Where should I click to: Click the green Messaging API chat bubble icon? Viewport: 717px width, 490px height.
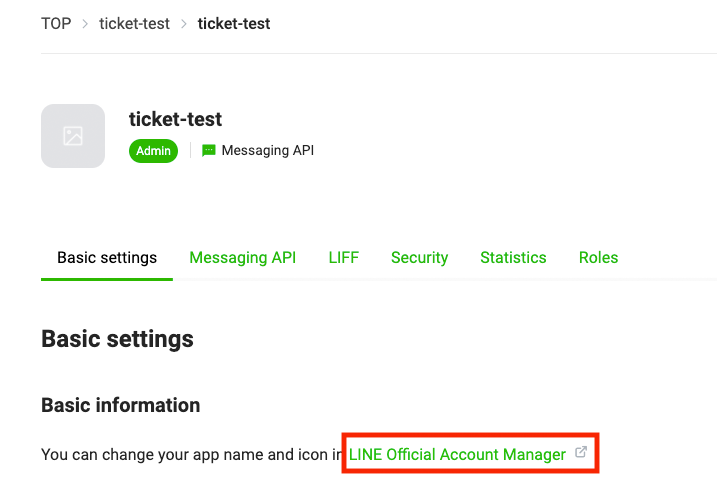[209, 150]
